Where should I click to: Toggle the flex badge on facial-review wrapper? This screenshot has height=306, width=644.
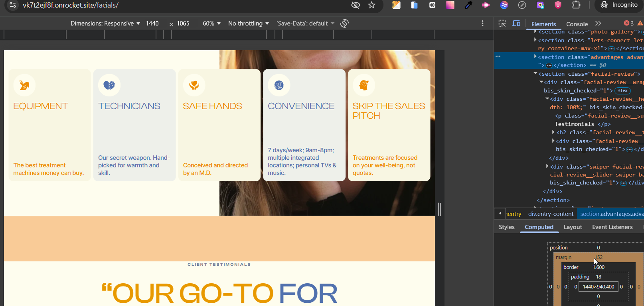(622, 91)
